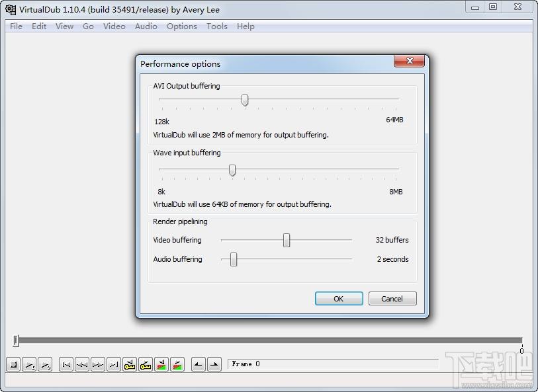
Task: Scan forward for next scene change
Action: pyautogui.click(x=177, y=365)
